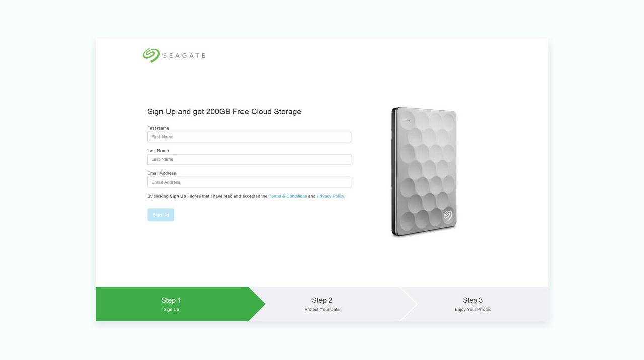This screenshot has width=644, height=360.
Task: Open the Terms & Conditions link
Action: point(288,196)
